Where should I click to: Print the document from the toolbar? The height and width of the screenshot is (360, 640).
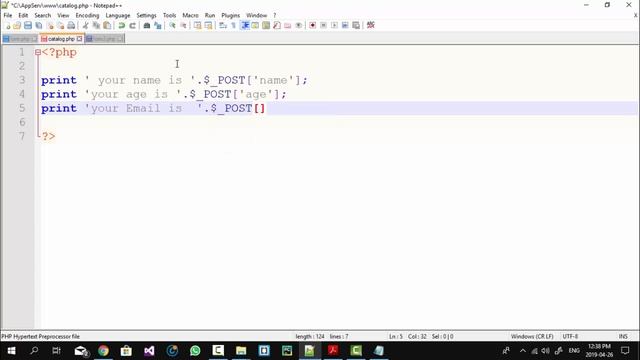pos(71,25)
